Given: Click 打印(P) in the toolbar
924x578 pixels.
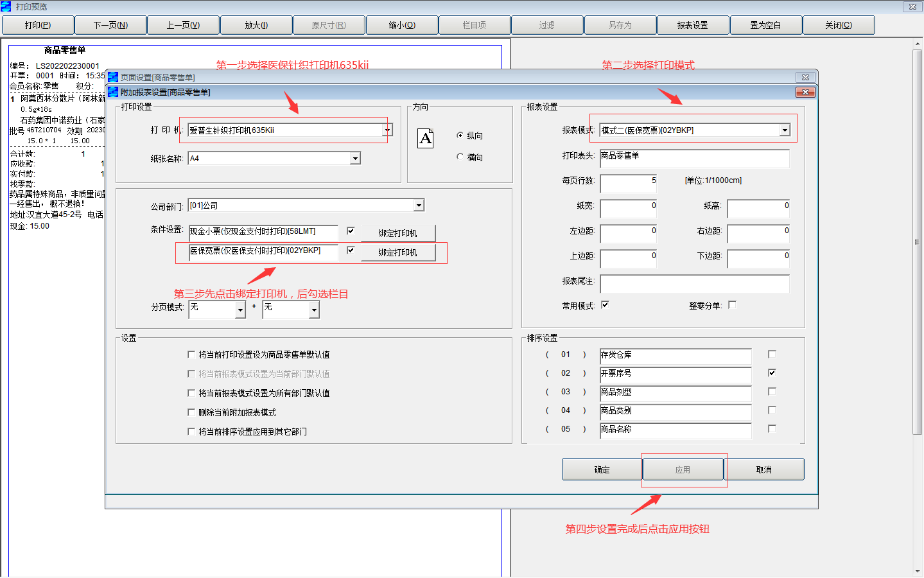Looking at the screenshot, I should click(x=38, y=25).
